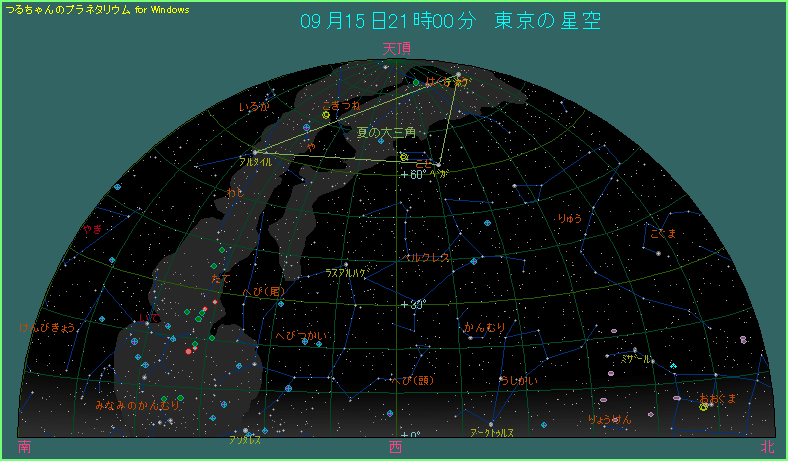
Task: Click the yellow ring marker left of こと
Action: tap(404, 157)
